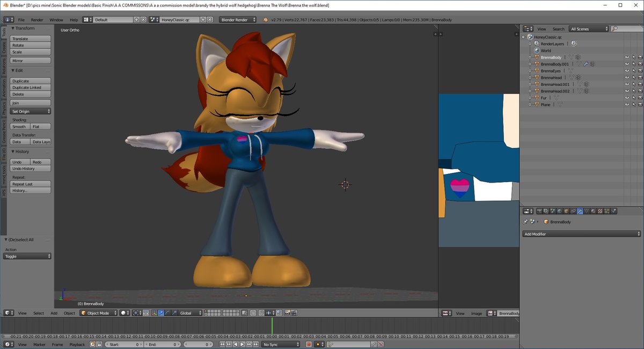Click the pin icon beside BrennaBody datablock
This screenshot has width=644, height=349.
[525, 222]
